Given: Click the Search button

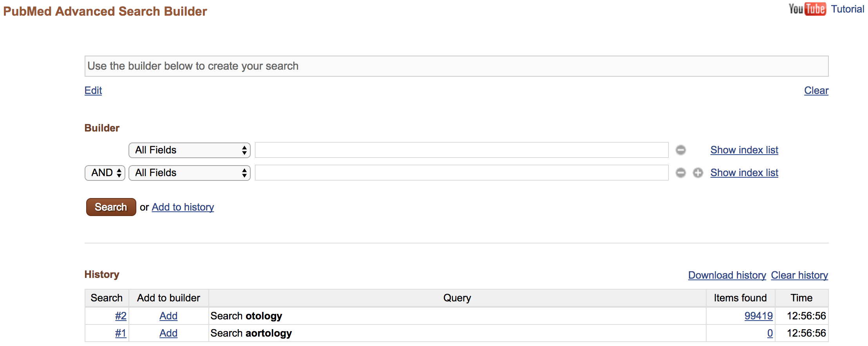Looking at the screenshot, I should [110, 207].
